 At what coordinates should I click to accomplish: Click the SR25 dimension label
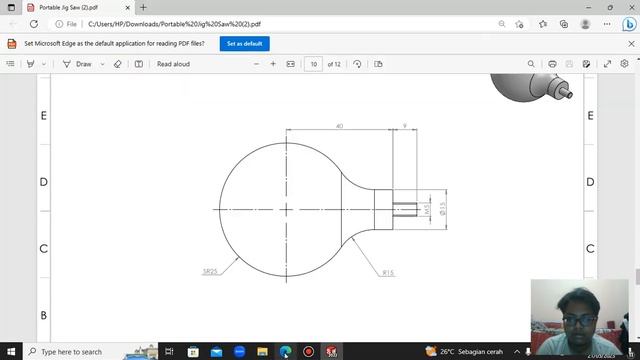(210, 271)
